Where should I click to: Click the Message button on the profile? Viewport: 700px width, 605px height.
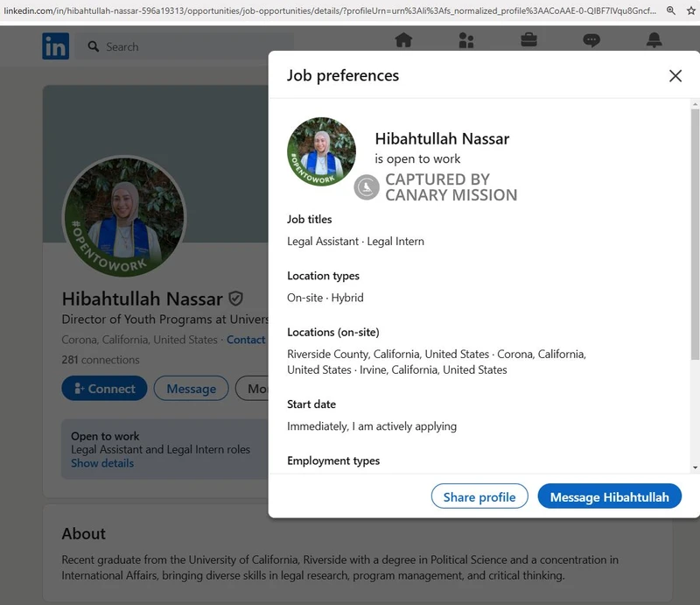tap(191, 388)
